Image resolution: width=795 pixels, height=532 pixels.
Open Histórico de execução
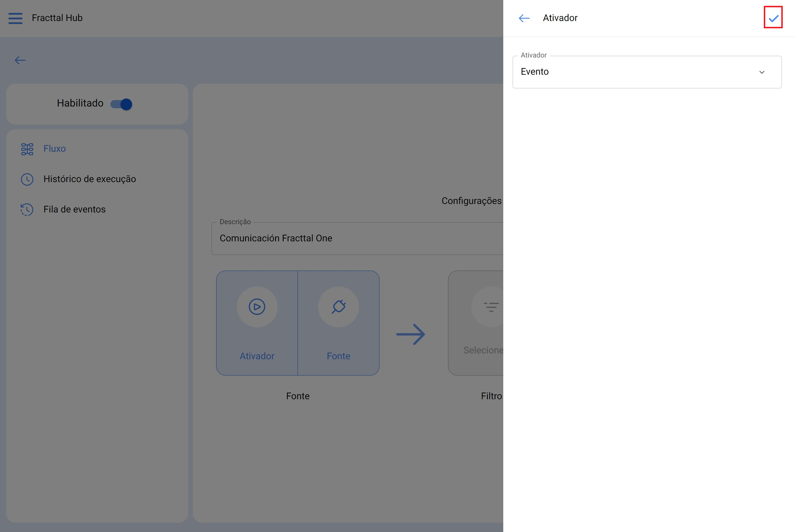click(x=97, y=179)
